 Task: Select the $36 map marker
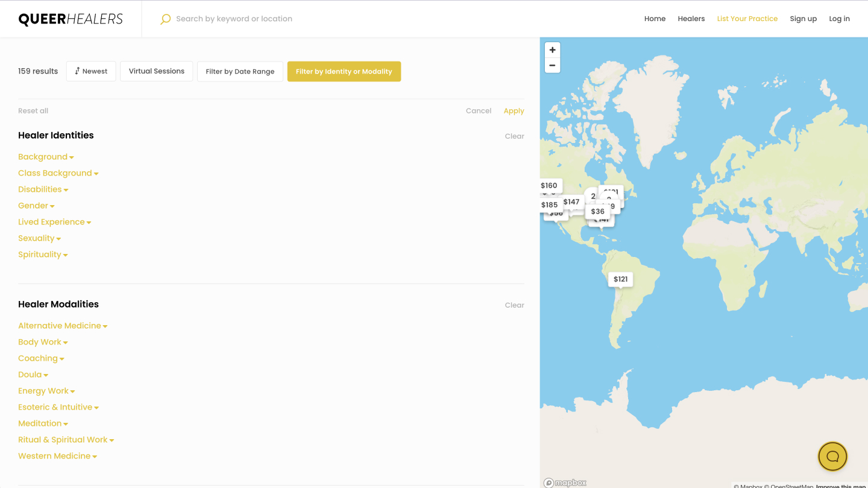(597, 212)
